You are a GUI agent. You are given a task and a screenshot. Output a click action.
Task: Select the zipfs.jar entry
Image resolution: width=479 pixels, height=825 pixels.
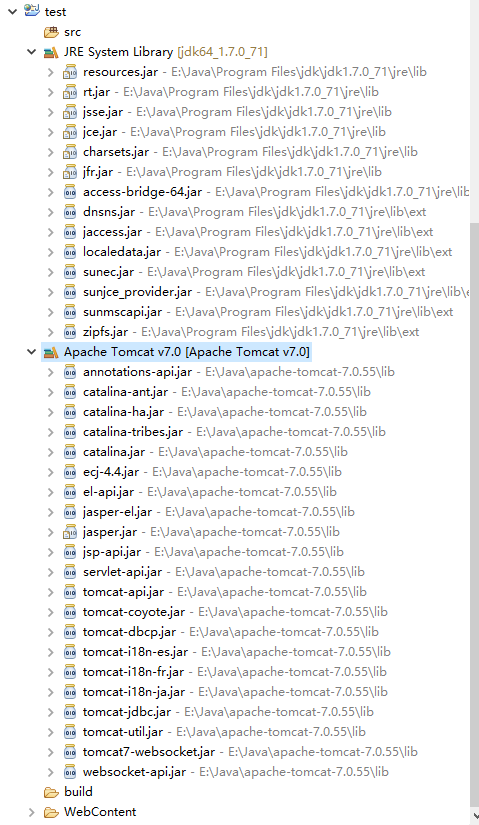[251, 332]
